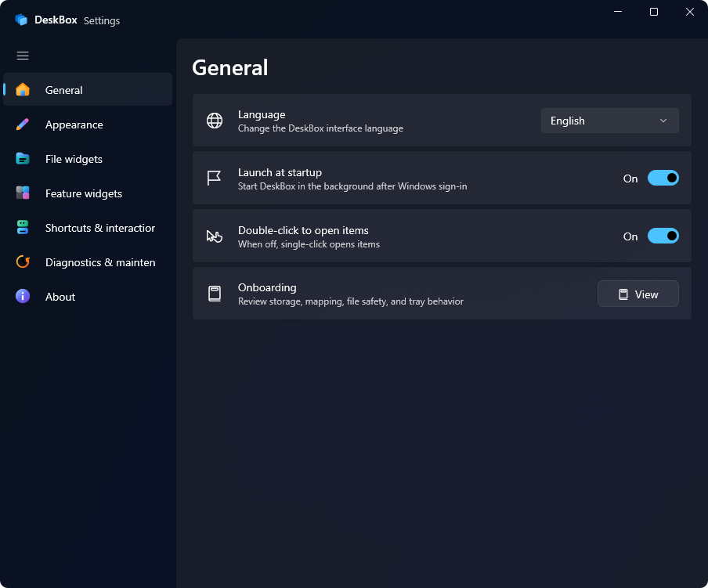The height and width of the screenshot is (588, 708).
Task: Click the orange house icon for General
Action: click(x=23, y=90)
